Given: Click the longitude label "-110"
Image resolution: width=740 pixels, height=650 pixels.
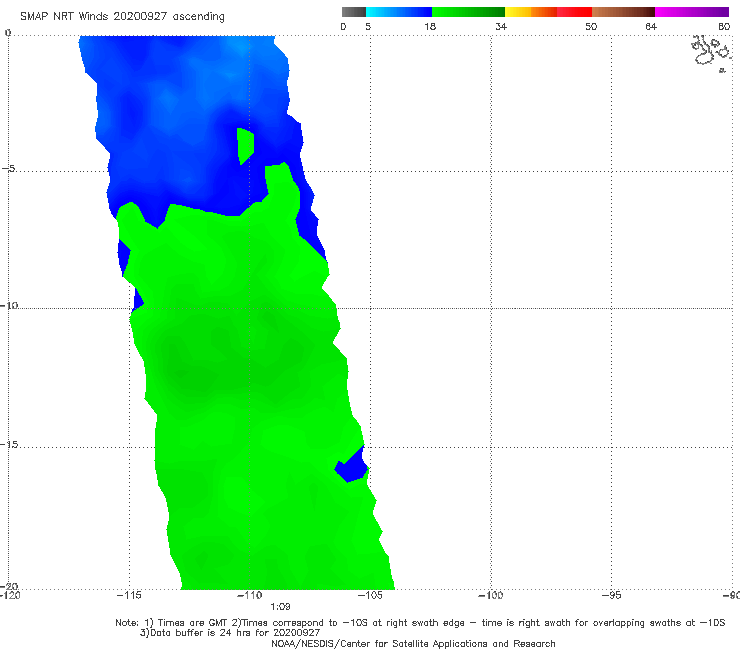Looking at the screenshot, I should pos(250,595).
